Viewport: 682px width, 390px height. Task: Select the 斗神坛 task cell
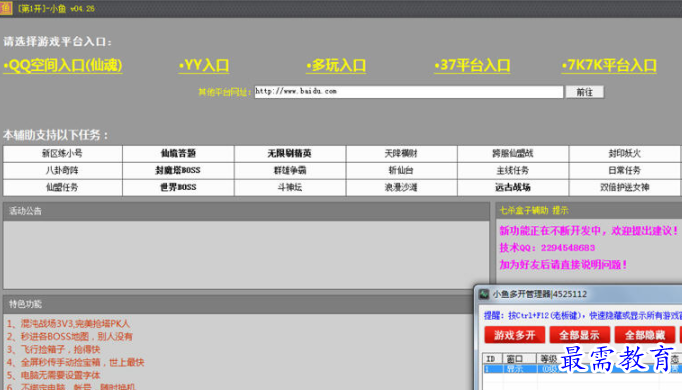tap(290, 187)
